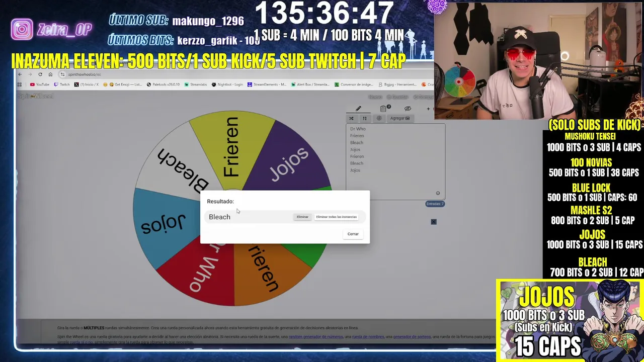Click the Agregar image button
The height and width of the screenshot is (362, 644).
coord(400,118)
